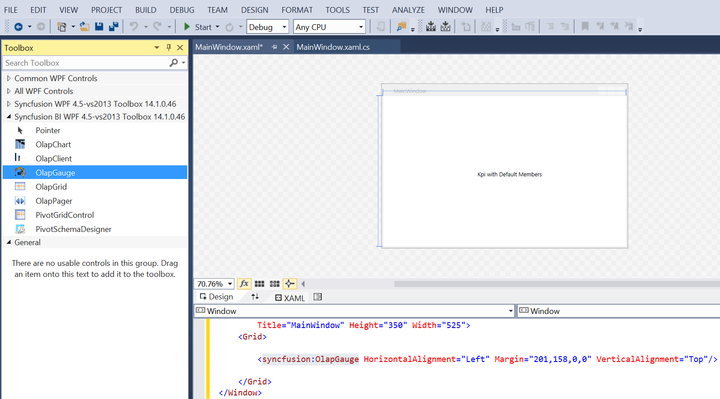Image resolution: width=720 pixels, height=399 pixels.
Task: Switch to the Design pane tab
Action: [217, 297]
